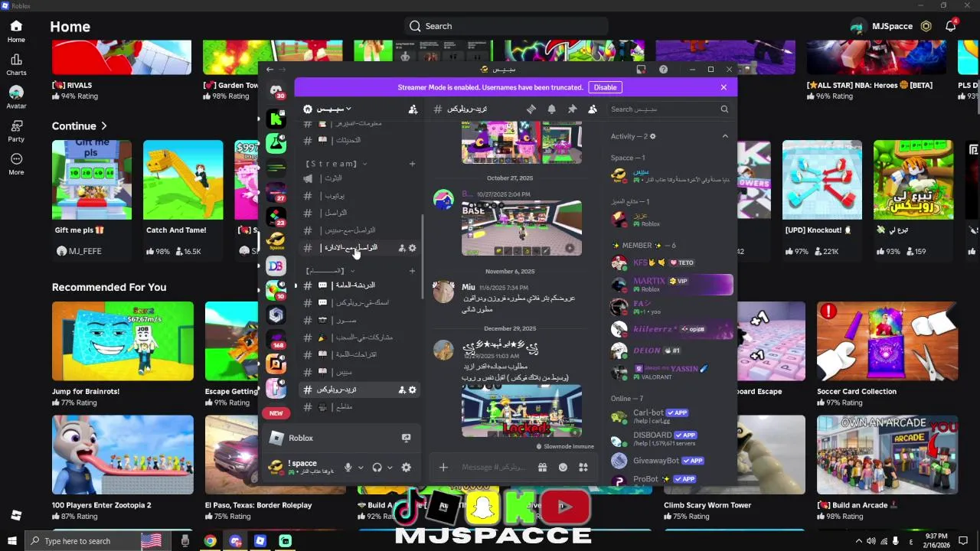980x551 pixels.
Task: Click Roblox top search bar
Action: coord(506,26)
